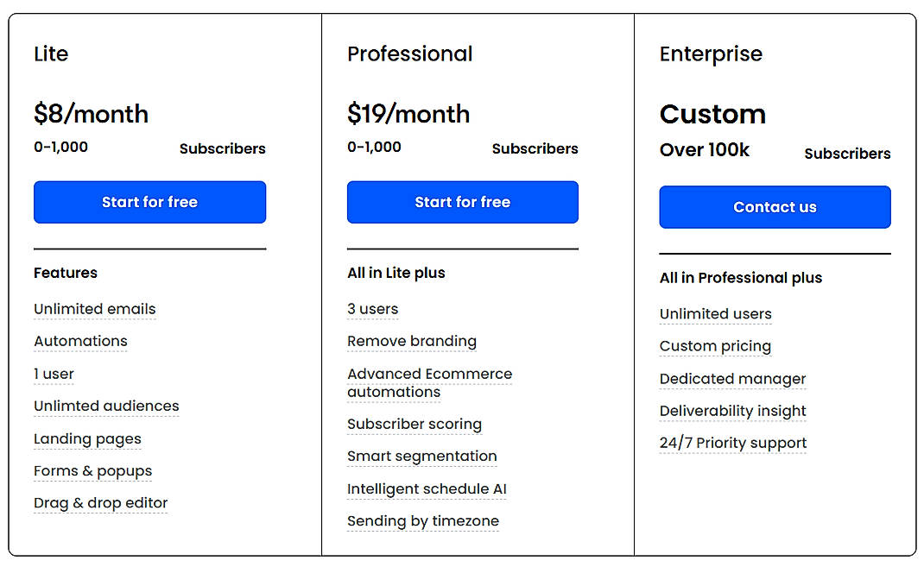Screen dimensions: 924x567
Task: Open the 3 users link under Professional
Action: pyautogui.click(x=372, y=309)
